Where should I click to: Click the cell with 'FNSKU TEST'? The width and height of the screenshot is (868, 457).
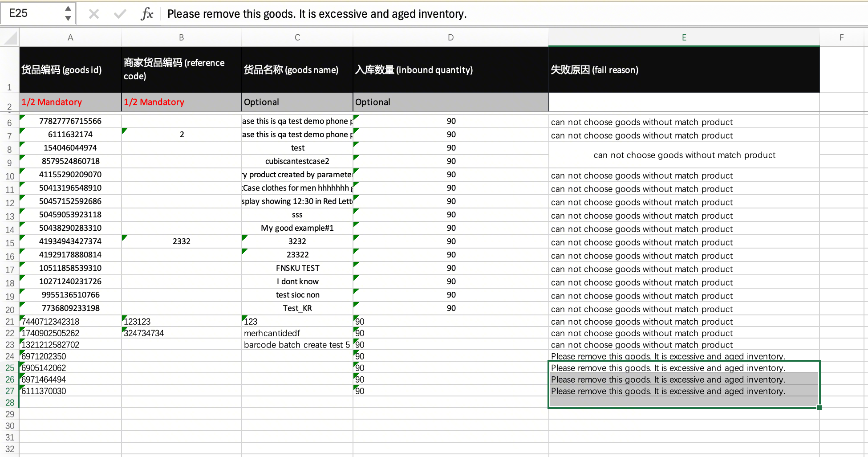[297, 268]
